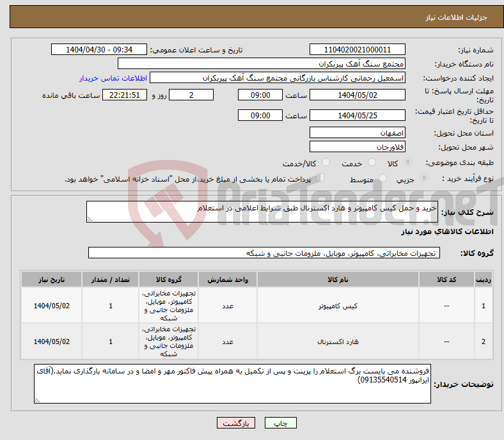Click the response deadline date 1404/05/02 field

(357, 95)
